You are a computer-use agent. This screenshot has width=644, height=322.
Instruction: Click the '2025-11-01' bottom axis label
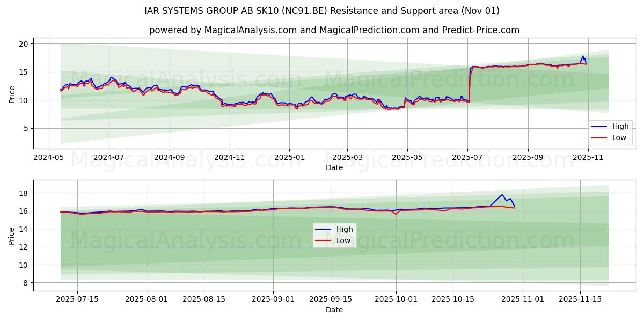coord(523,300)
